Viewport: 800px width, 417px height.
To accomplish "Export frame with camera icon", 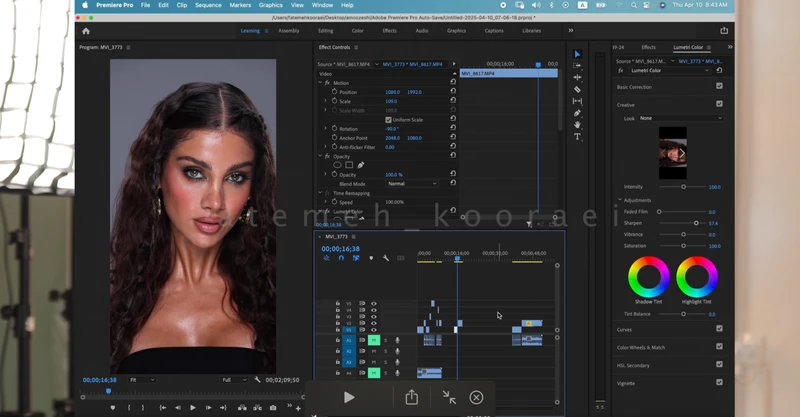I will (273, 407).
